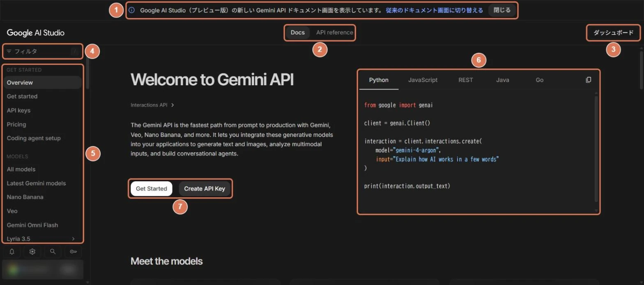Open settings via the gear icon
Screen dimensions: 644x285
click(32, 252)
